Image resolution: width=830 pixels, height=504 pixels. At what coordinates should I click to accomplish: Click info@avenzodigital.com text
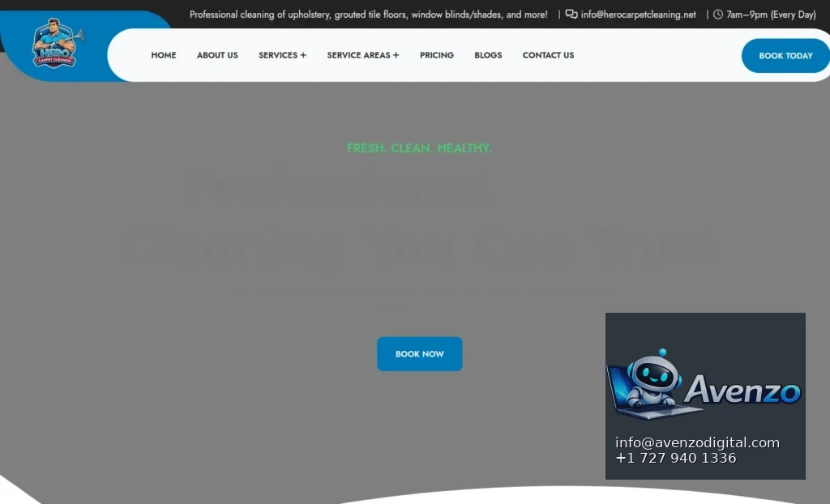click(x=697, y=442)
